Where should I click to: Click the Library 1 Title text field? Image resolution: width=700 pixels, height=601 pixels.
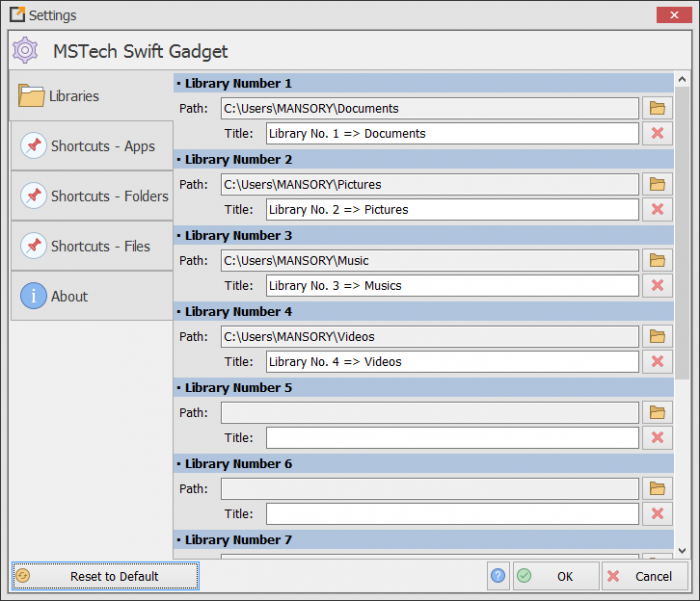pyautogui.click(x=451, y=133)
